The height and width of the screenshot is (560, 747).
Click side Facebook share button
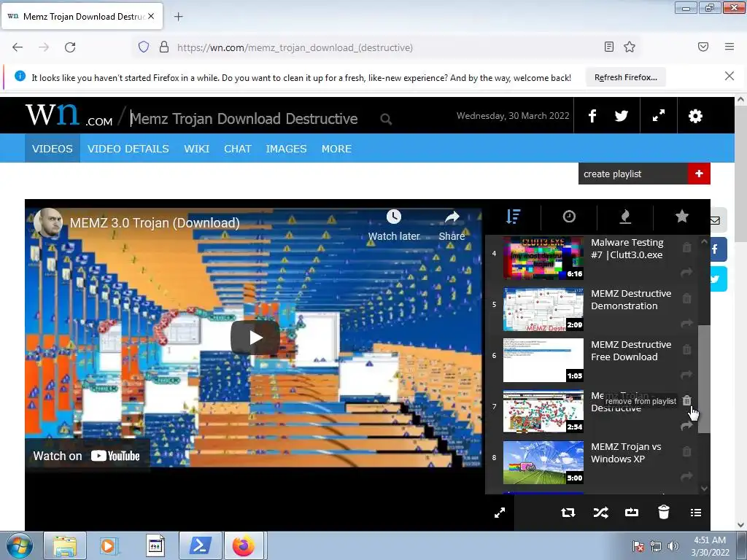718,249
